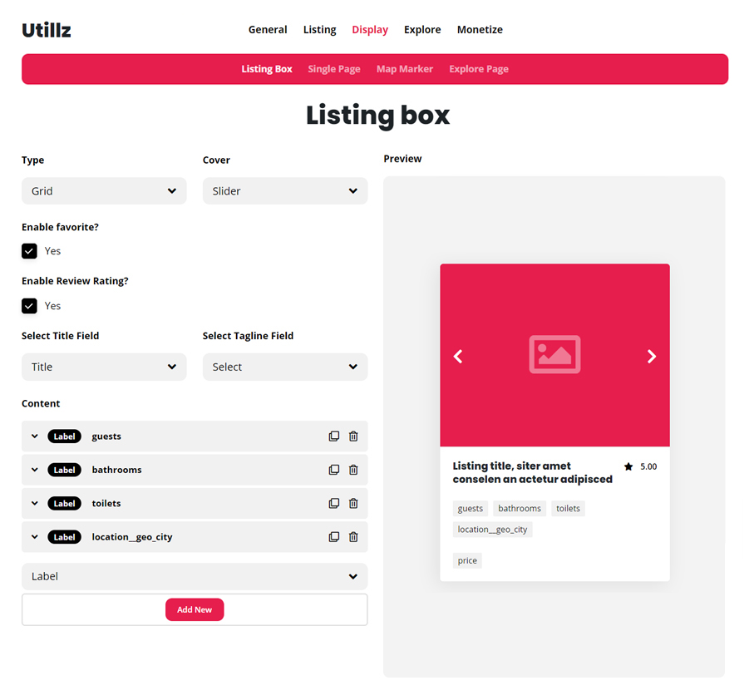Click the image placeholder icon in preview

(x=554, y=354)
